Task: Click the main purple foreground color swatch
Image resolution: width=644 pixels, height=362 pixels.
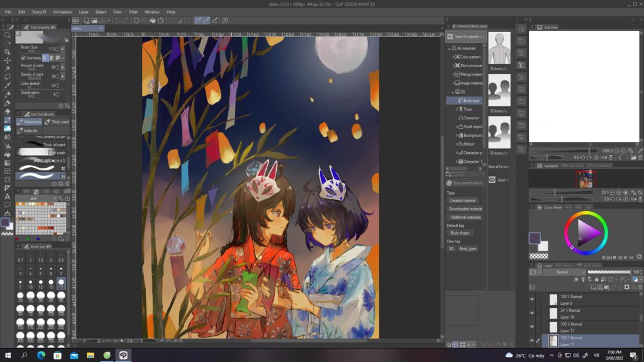Action: (x=535, y=238)
